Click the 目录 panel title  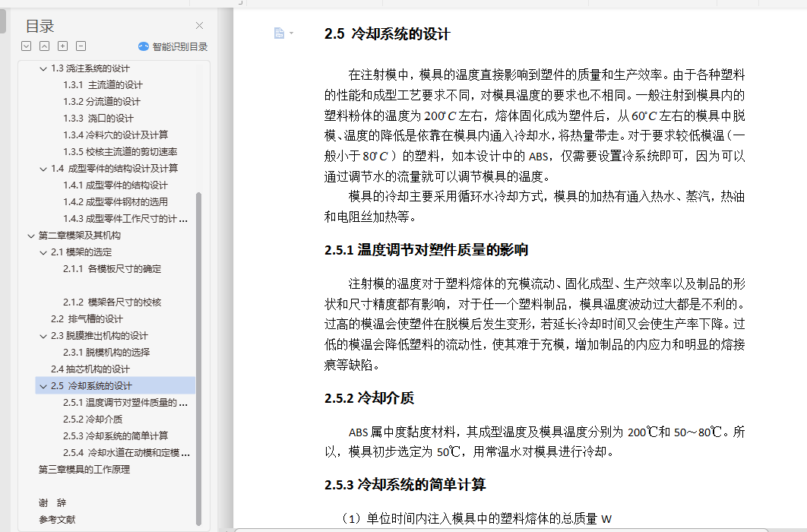click(x=40, y=26)
